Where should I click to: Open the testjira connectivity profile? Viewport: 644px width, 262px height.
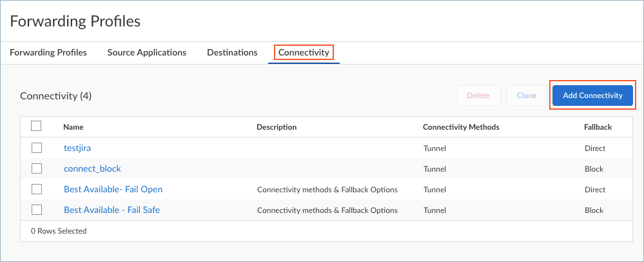pos(77,148)
